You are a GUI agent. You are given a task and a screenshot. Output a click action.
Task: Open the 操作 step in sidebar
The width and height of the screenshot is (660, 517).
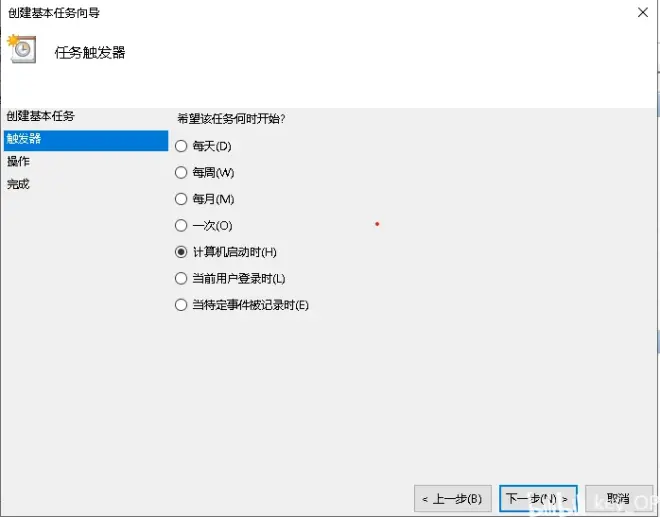coord(18,161)
